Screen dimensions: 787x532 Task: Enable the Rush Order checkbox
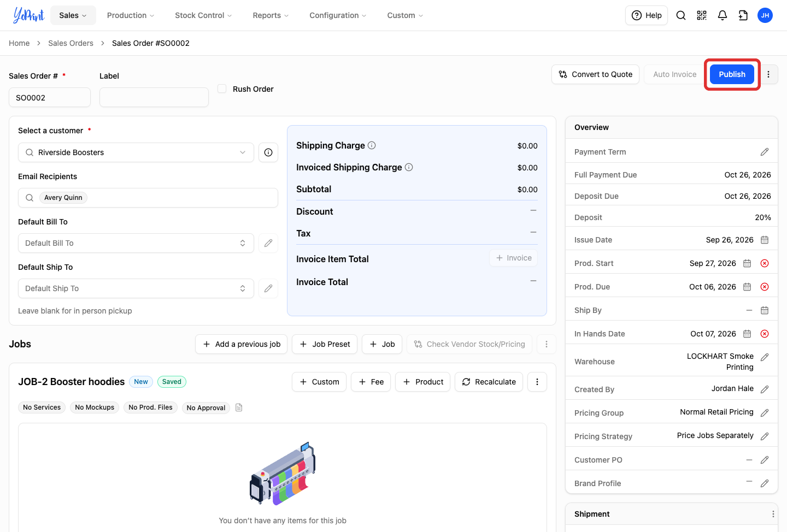click(222, 88)
